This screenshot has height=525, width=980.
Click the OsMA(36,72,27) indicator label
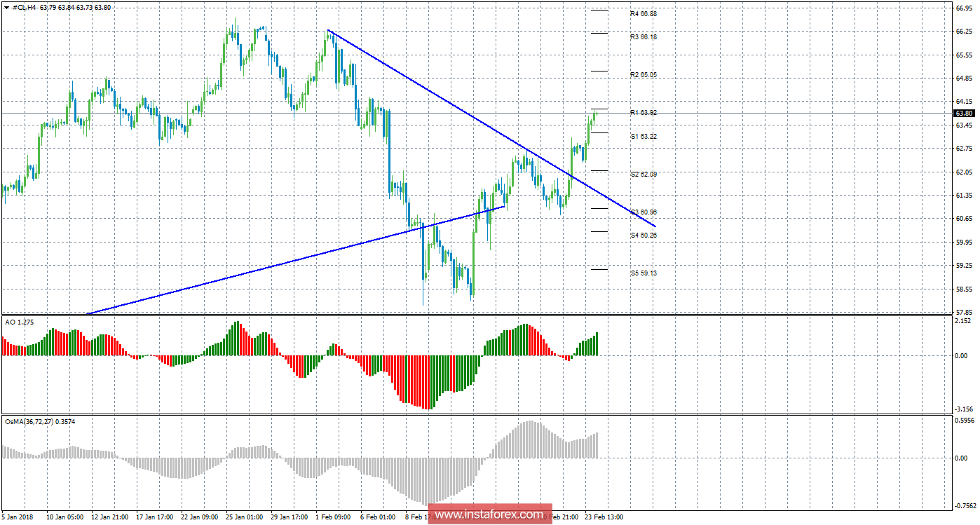(x=39, y=421)
